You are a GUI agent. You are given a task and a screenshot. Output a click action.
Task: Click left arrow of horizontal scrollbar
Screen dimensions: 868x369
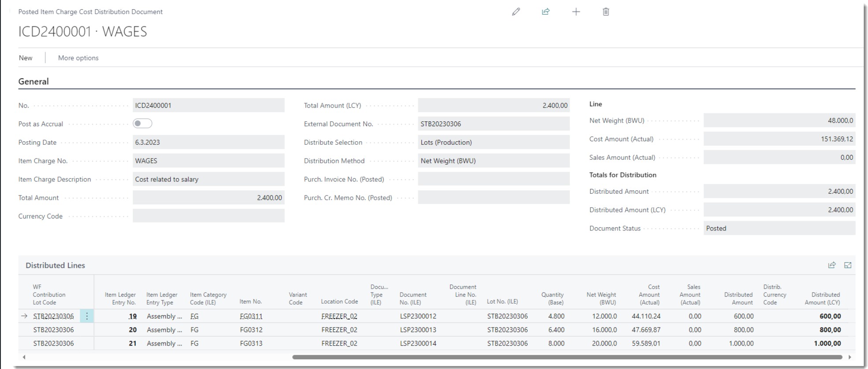point(24,357)
